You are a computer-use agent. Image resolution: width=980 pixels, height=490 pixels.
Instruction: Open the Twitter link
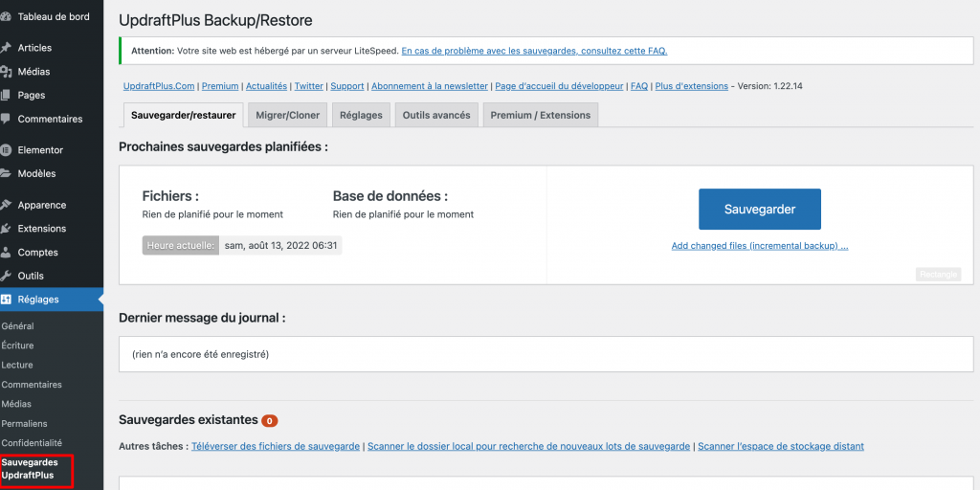(309, 86)
